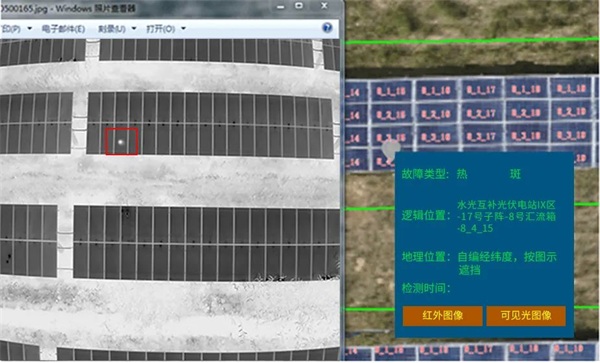Open the 刻录(U) menu
The height and width of the screenshot is (363, 600).
pyautogui.click(x=112, y=29)
